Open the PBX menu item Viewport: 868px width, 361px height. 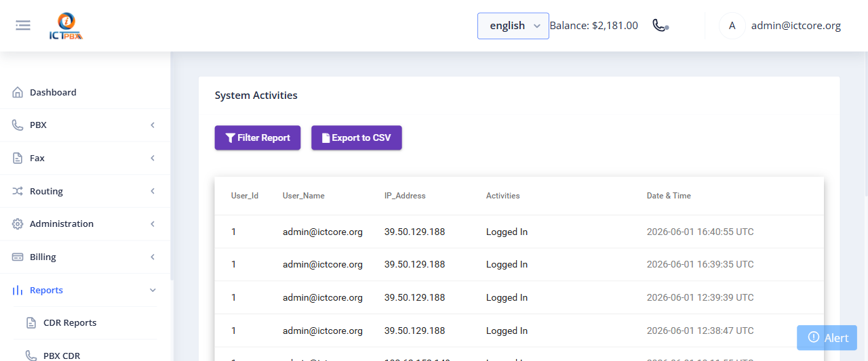85,125
